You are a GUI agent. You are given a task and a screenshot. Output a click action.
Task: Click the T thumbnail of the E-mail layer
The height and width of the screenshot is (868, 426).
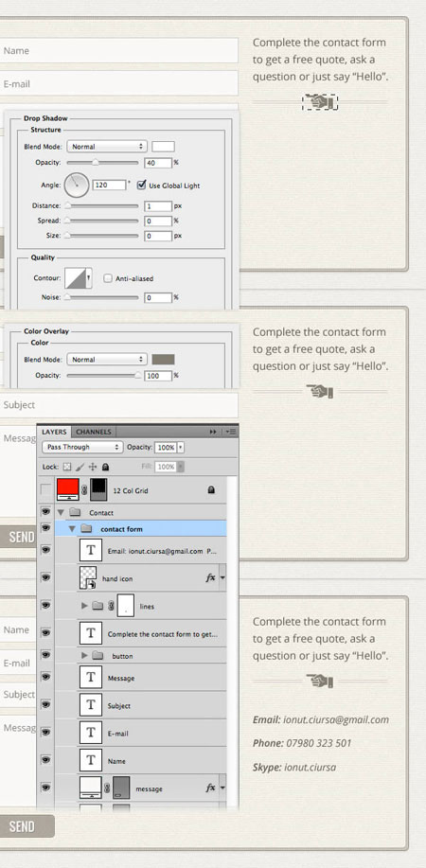(x=91, y=733)
